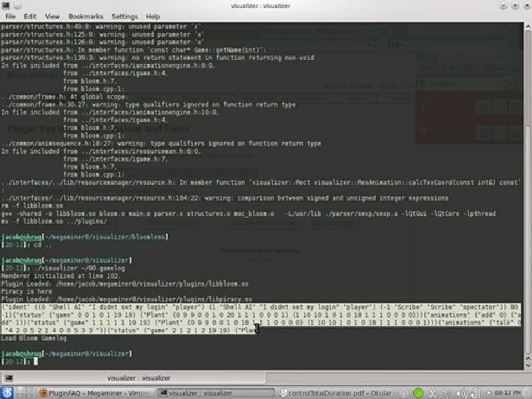The height and width of the screenshot is (399, 532).
Task: Click scrollbar up arrow in terminal
Action: pyautogui.click(x=528, y=27)
